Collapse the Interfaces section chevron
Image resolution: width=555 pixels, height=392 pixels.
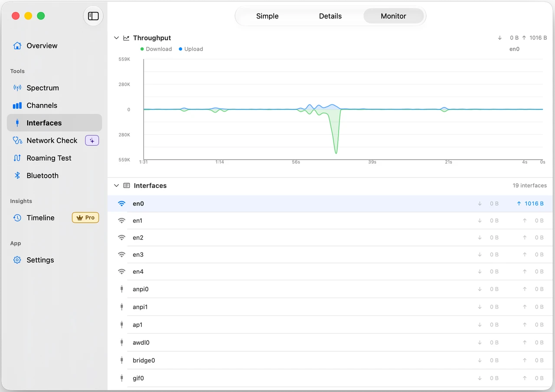116,185
